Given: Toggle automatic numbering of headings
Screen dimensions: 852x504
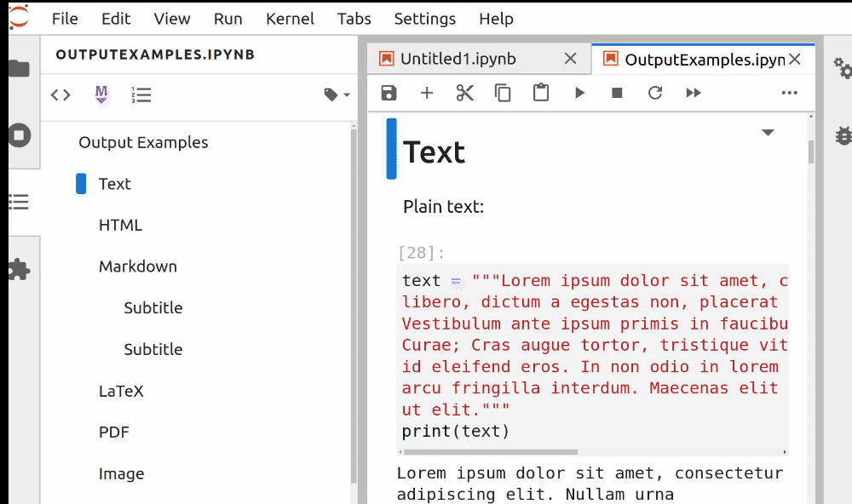Looking at the screenshot, I should point(141,95).
